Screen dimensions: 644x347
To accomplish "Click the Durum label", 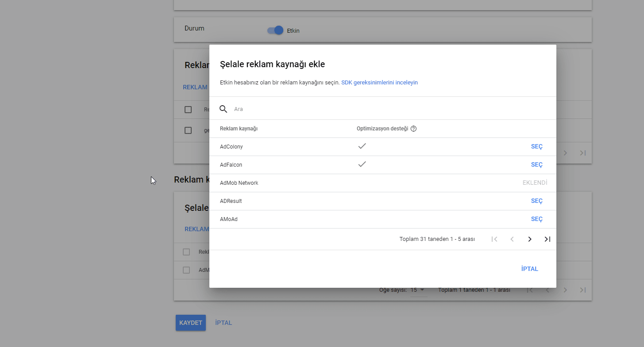I will (194, 28).
